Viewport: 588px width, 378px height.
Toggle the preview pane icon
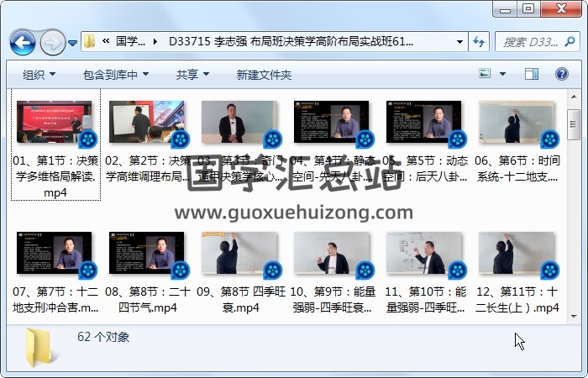[532, 74]
